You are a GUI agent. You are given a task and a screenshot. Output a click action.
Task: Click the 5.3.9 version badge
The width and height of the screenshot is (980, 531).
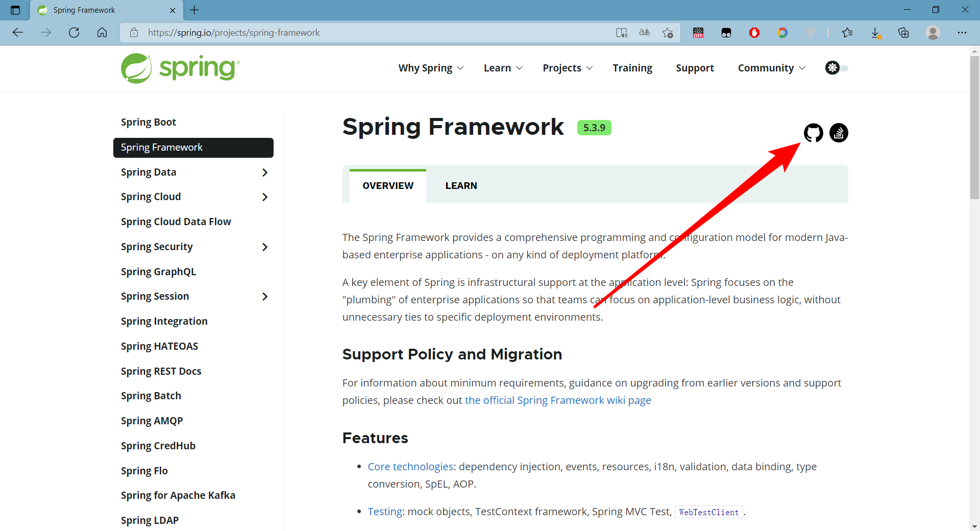594,127
